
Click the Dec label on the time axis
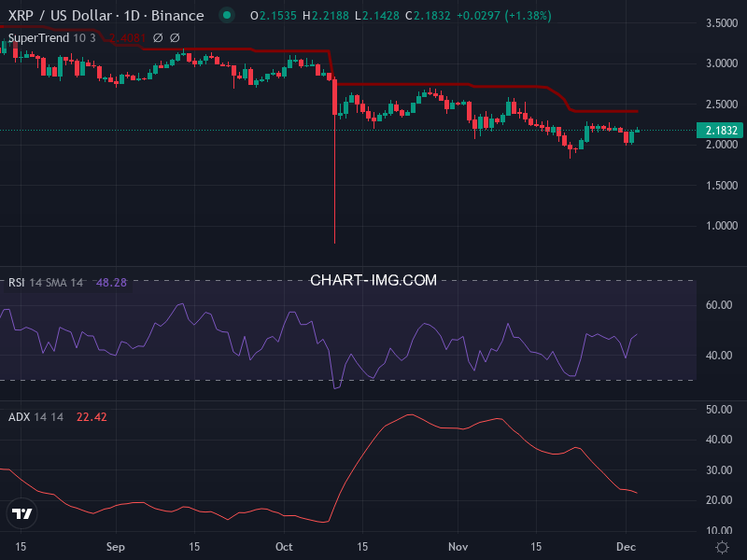click(627, 547)
